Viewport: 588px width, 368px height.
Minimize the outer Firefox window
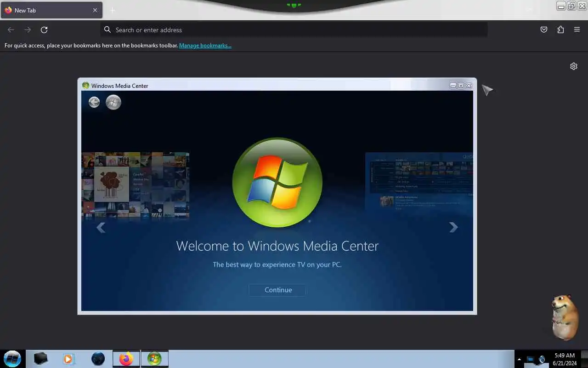coord(561,6)
